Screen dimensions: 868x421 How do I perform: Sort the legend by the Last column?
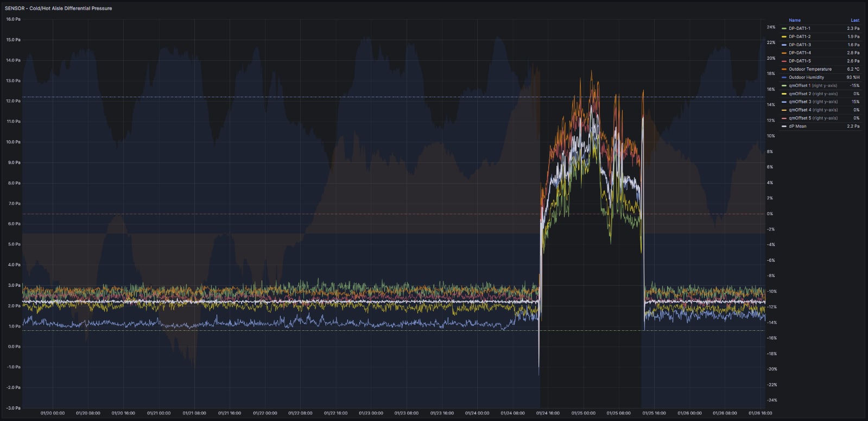click(854, 20)
